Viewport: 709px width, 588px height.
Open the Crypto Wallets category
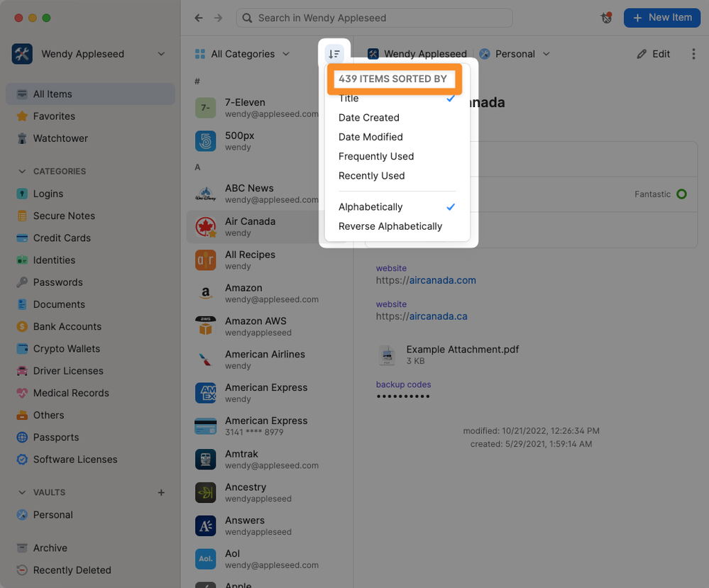pos(66,349)
